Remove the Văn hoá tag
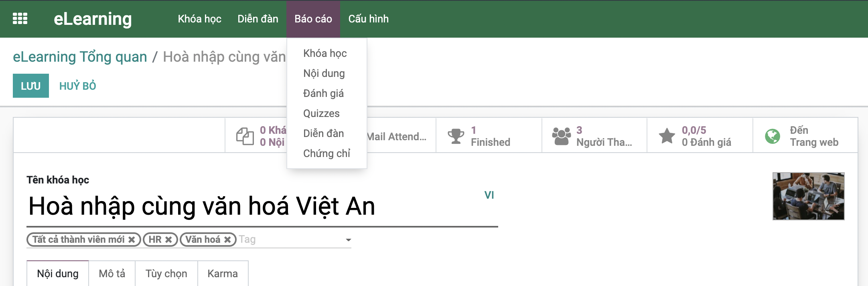868x286 pixels. pos(228,239)
